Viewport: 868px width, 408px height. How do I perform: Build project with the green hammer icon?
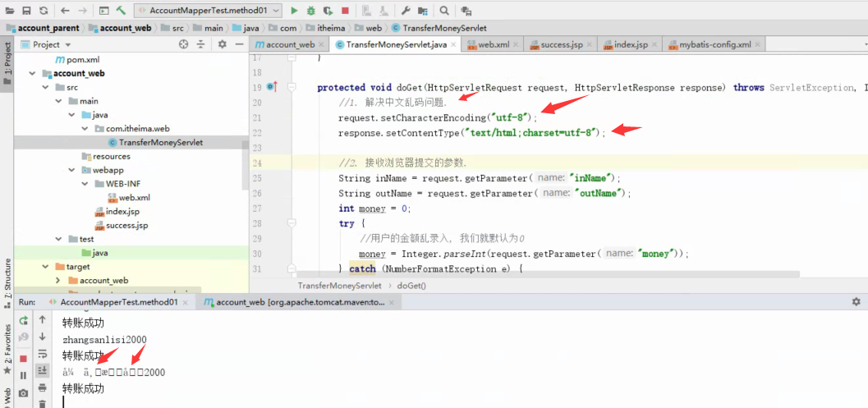[122, 11]
